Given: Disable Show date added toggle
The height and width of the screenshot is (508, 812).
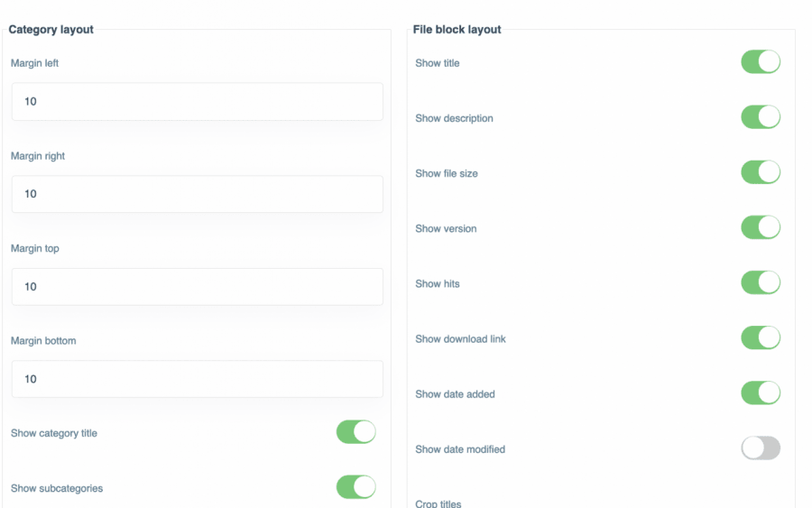Looking at the screenshot, I should click(760, 393).
